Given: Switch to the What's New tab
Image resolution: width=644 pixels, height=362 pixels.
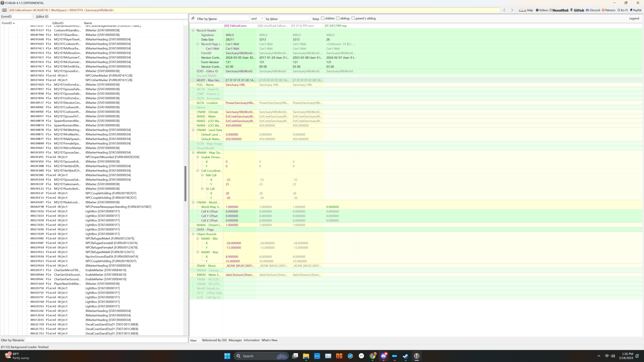Looking at the screenshot, I should point(269,340).
